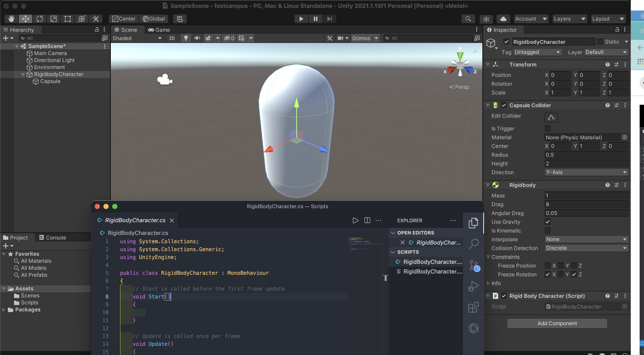Toggle scene audio speaker icon

tap(197, 38)
